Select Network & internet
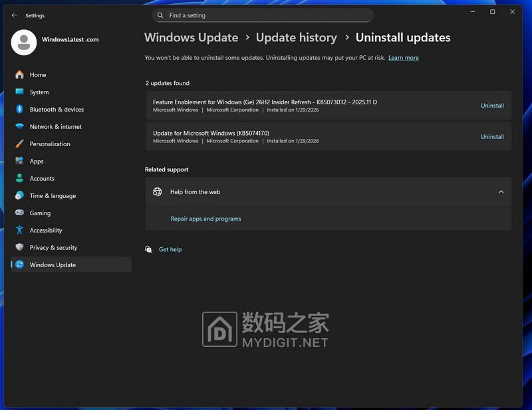The width and height of the screenshot is (532, 410). tap(71, 126)
